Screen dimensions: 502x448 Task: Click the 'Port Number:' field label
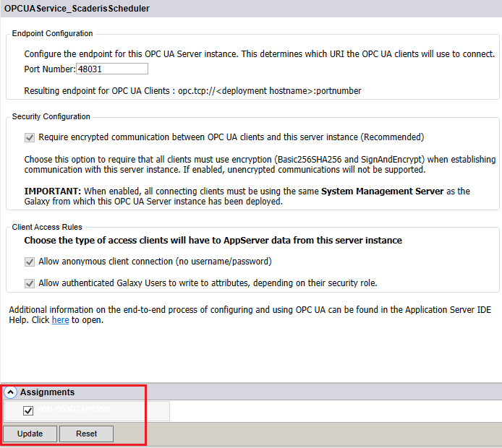tap(49, 69)
